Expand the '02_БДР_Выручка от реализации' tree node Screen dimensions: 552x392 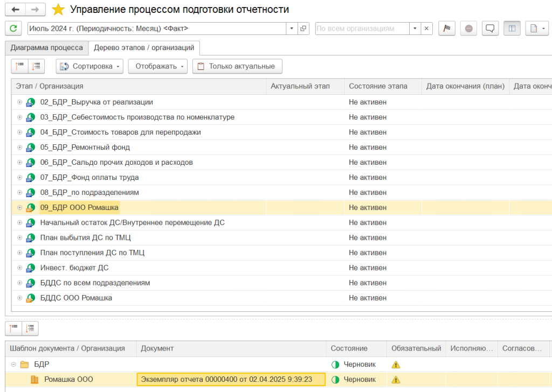[x=20, y=102]
